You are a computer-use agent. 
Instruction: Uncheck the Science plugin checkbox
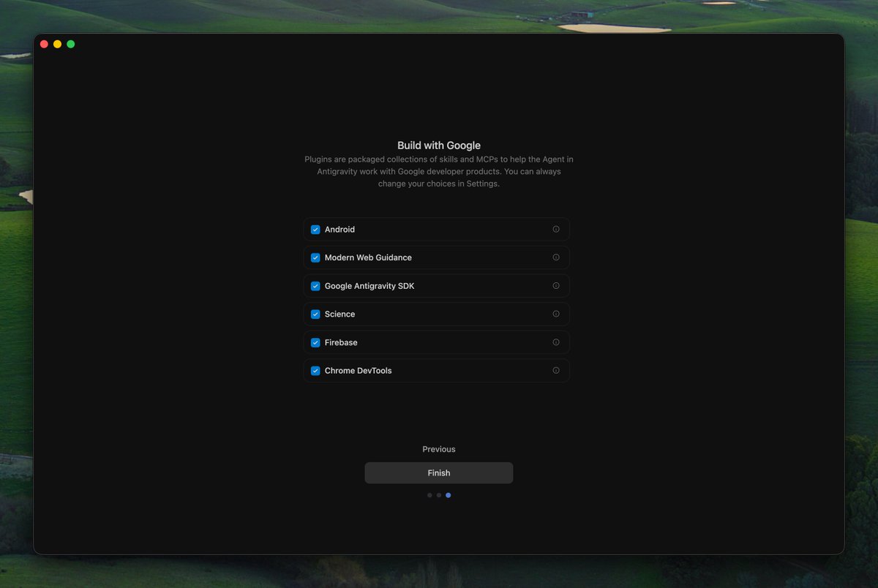coord(315,314)
